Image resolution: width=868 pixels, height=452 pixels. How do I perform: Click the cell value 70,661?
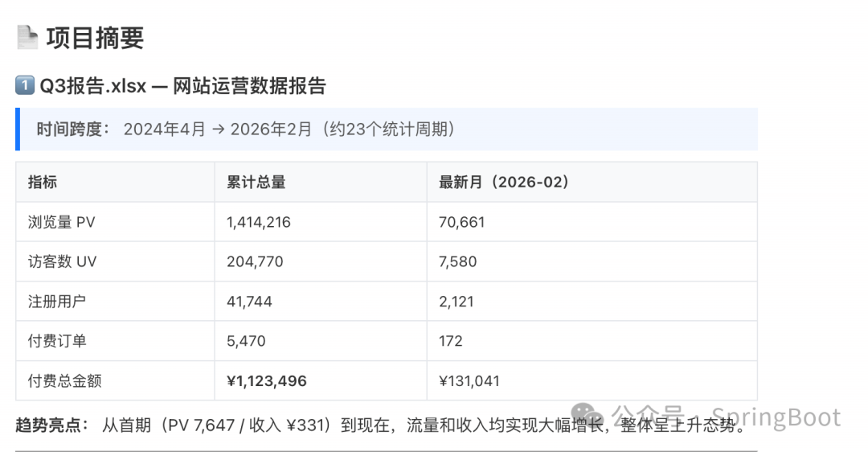461,222
